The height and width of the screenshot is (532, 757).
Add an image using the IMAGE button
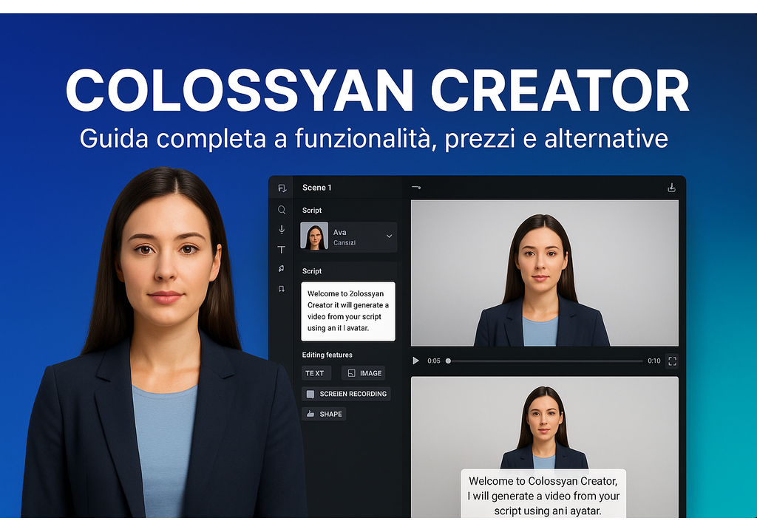(x=363, y=372)
